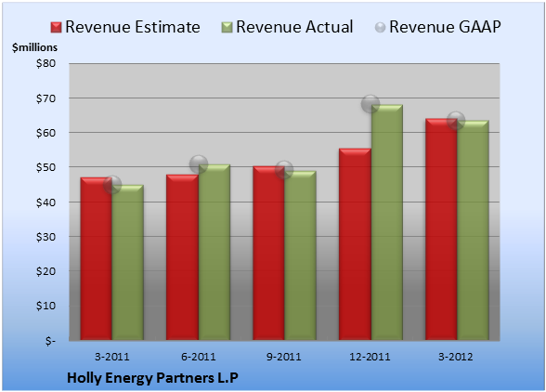546x392 pixels.
Task: Click the GAAP marker above 12-2011 bars
Action: pyautogui.click(x=370, y=103)
